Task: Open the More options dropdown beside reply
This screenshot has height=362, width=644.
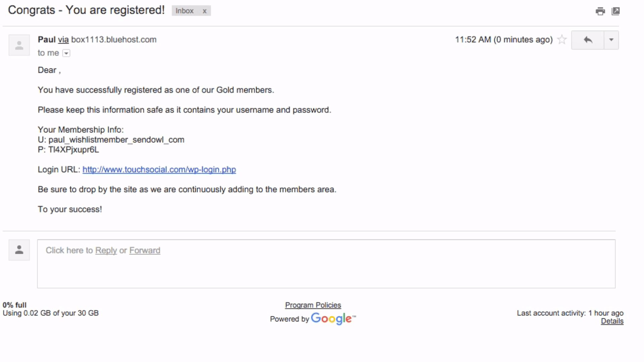Action: (611, 40)
